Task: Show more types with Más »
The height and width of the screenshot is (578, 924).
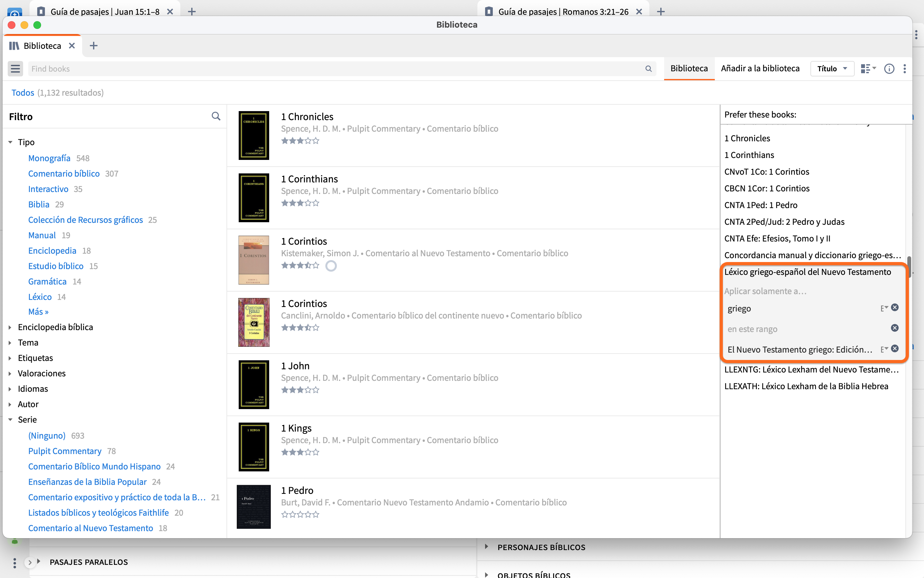Action: 38,311
